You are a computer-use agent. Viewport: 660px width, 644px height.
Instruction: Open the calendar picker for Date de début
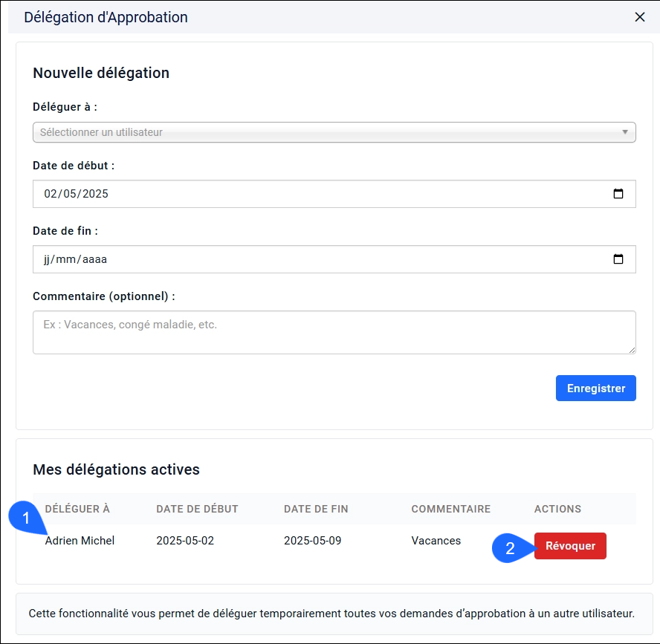click(618, 194)
